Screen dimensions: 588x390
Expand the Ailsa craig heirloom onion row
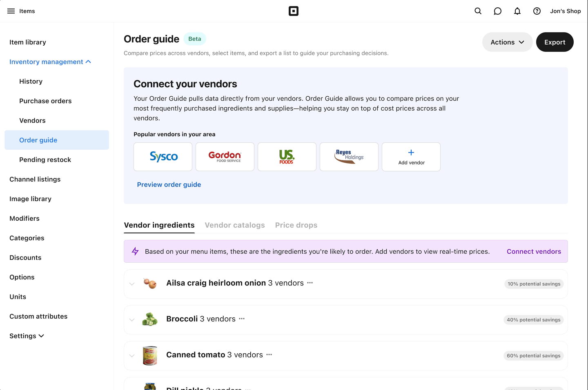point(132,284)
